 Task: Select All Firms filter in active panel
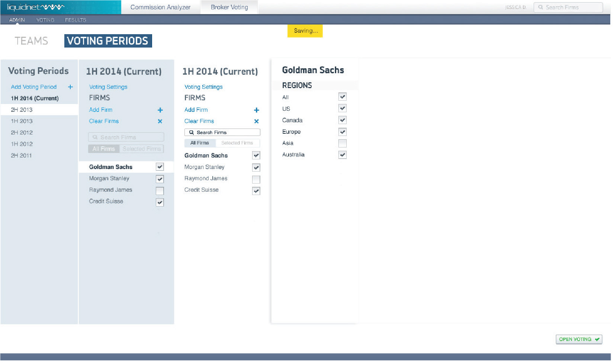(201, 144)
